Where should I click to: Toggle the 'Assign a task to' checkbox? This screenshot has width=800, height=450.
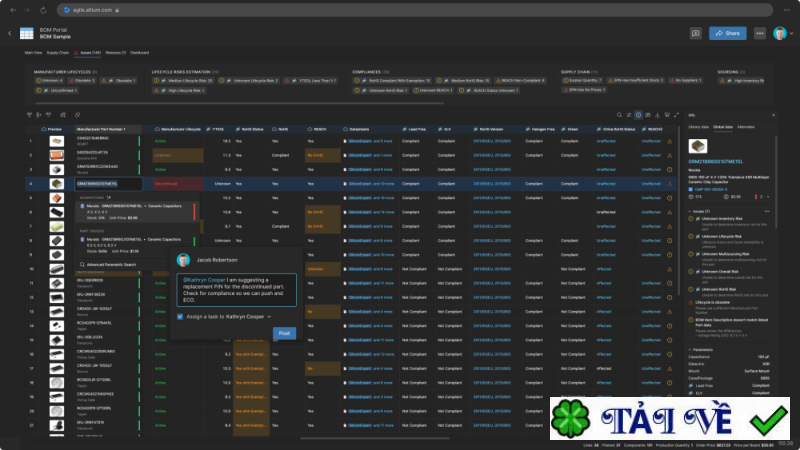180,316
